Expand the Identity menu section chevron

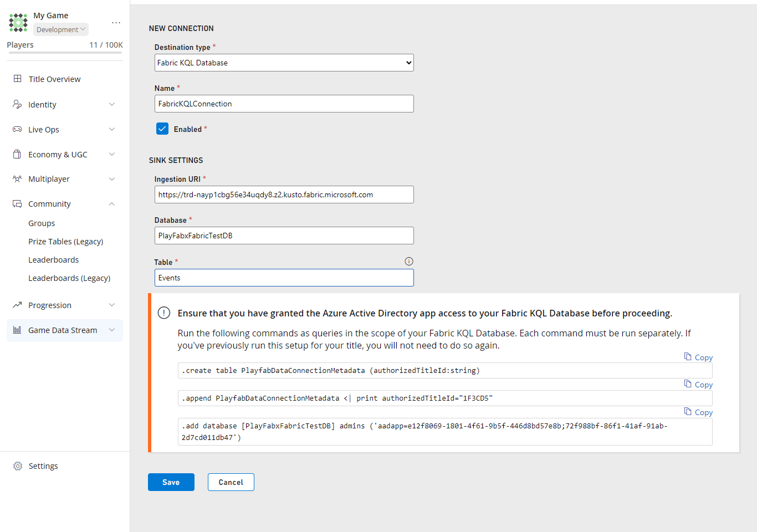pos(112,104)
